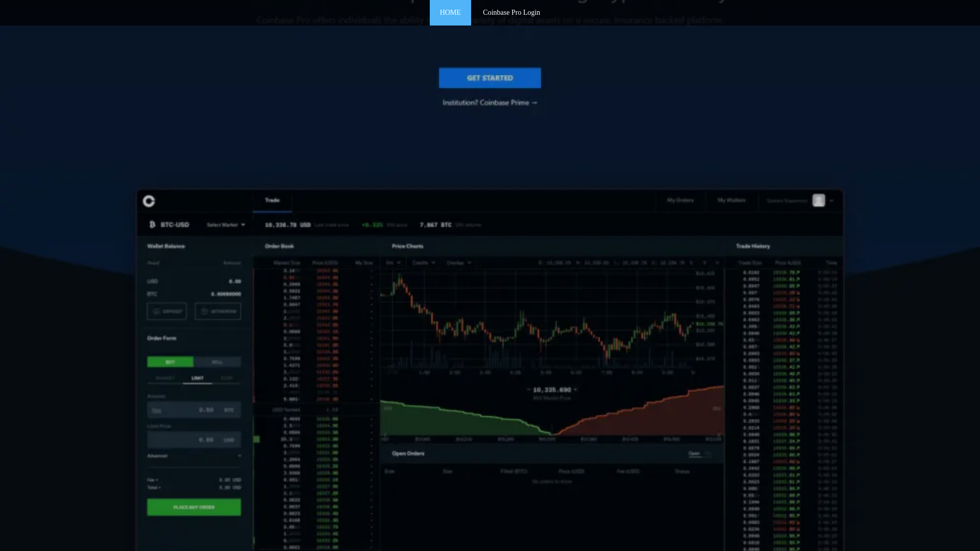The width and height of the screenshot is (980, 551).
Task: Click the GET STARTED button
Action: (489, 78)
